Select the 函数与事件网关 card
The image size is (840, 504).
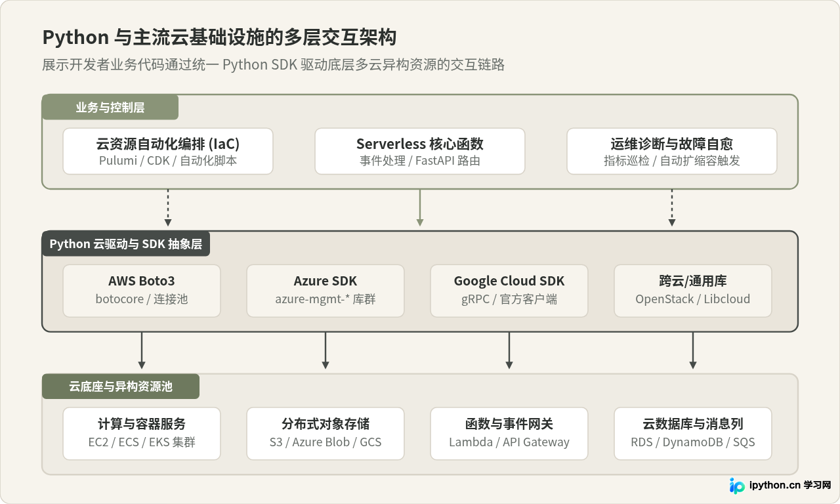click(509, 434)
